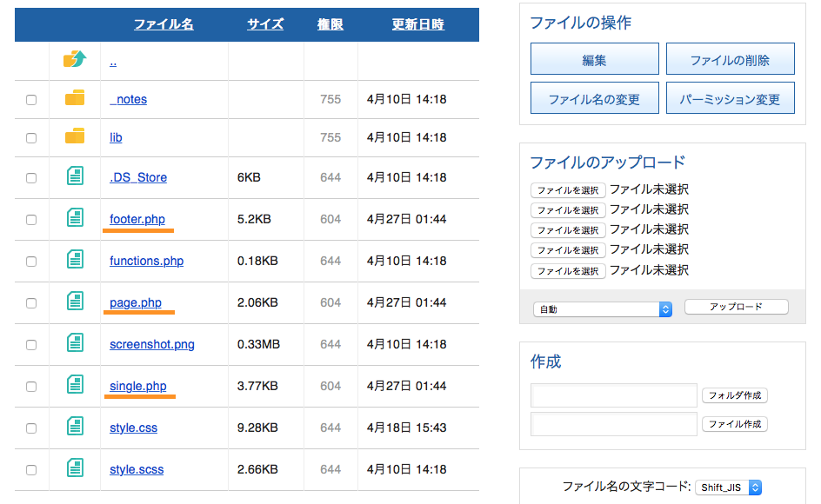
Task: Open the style.css link
Action: click(134, 428)
